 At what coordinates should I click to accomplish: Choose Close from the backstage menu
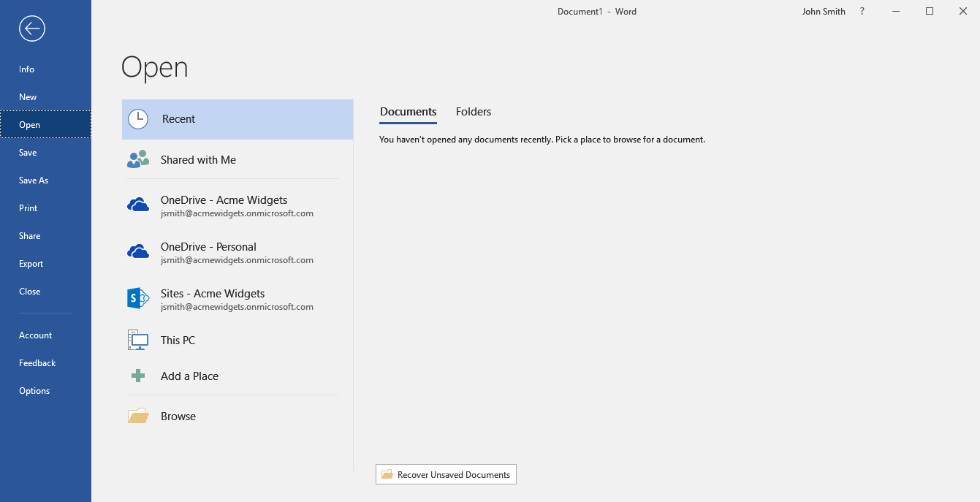(45, 292)
